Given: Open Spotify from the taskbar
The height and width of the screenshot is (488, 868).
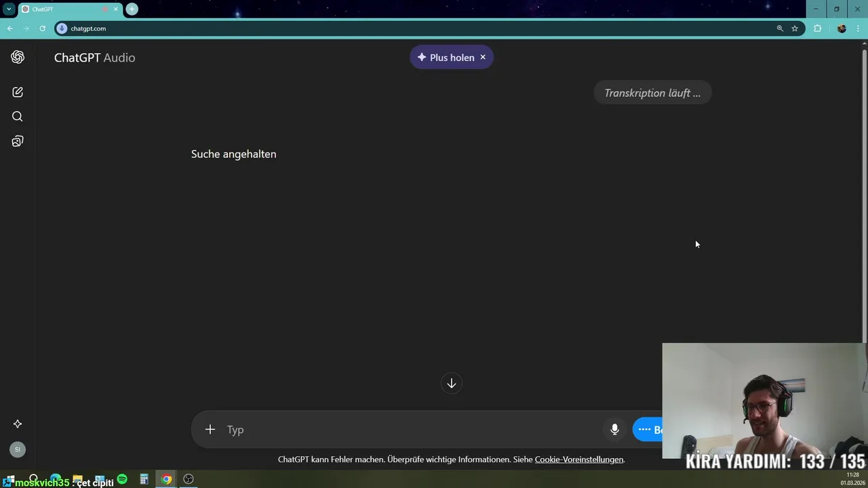Looking at the screenshot, I should point(122,479).
